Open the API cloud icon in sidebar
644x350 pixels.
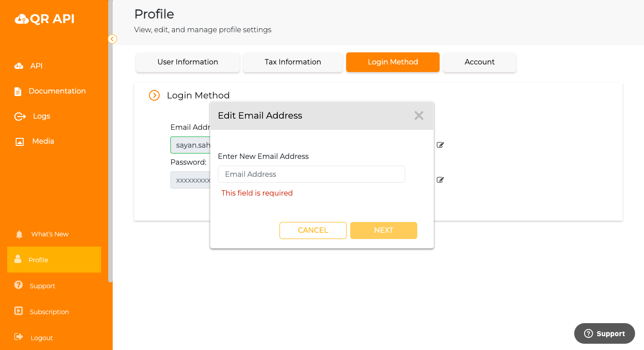19,66
